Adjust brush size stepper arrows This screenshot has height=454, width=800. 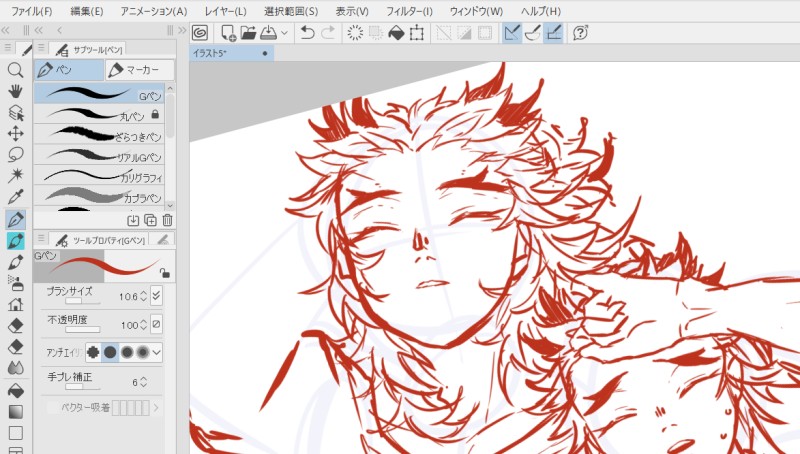pyautogui.click(x=143, y=296)
